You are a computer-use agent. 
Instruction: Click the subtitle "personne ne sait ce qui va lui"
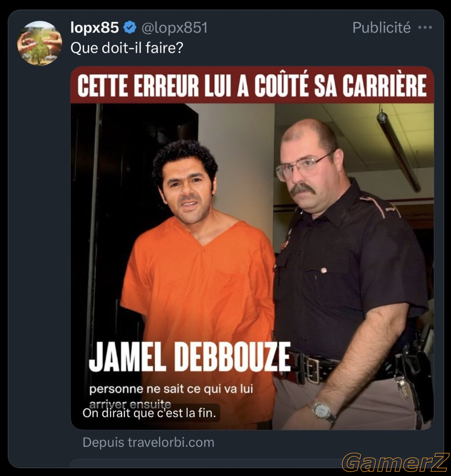point(171,389)
